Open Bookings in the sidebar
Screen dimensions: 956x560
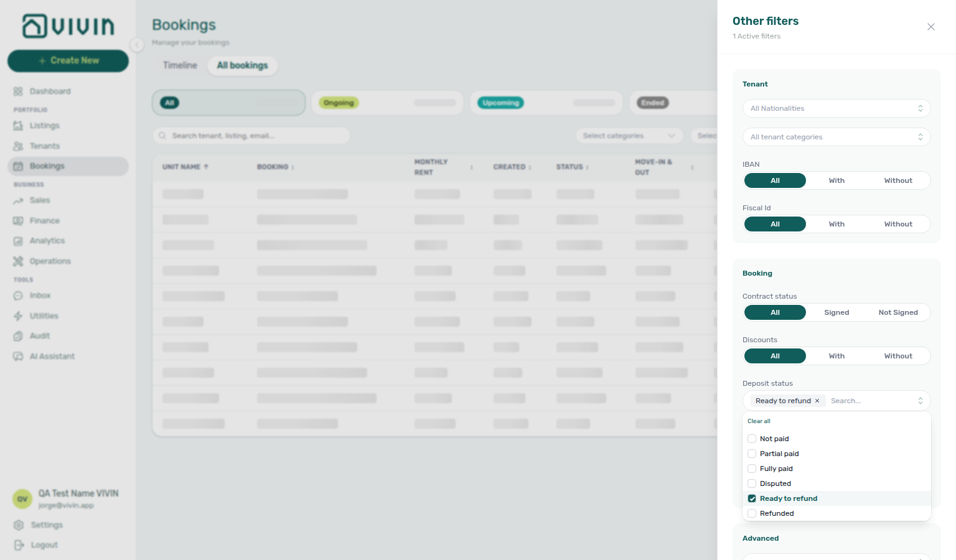68,166
